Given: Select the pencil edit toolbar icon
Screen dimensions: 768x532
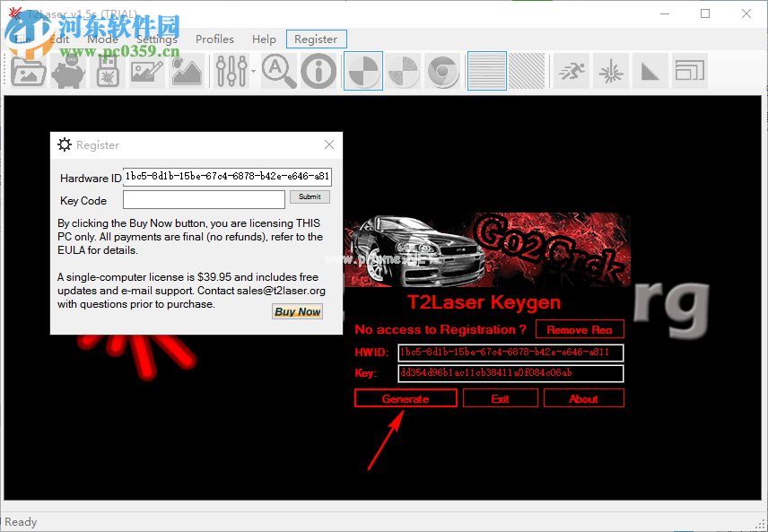Looking at the screenshot, I should (146, 71).
